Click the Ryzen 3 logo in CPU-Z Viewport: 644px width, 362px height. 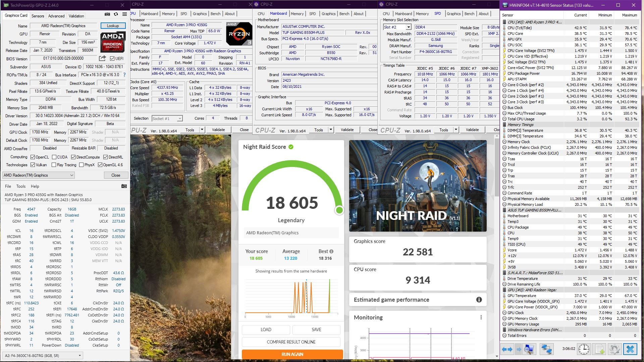(x=239, y=34)
